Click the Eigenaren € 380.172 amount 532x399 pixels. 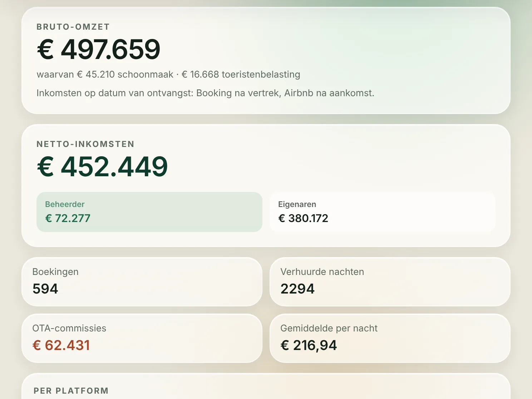click(x=303, y=218)
